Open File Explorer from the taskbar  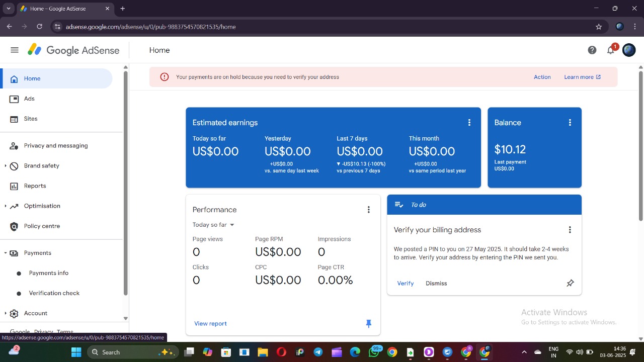[x=262, y=352]
